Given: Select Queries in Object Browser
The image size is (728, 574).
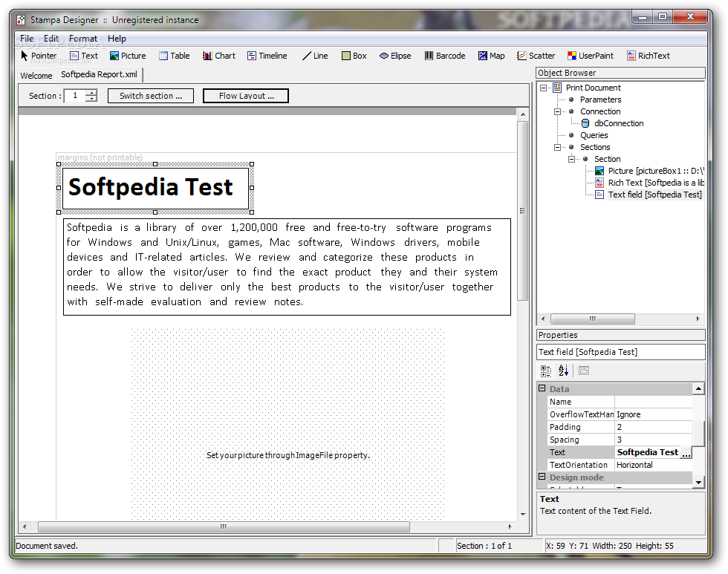Looking at the screenshot, I should (594, 135).
